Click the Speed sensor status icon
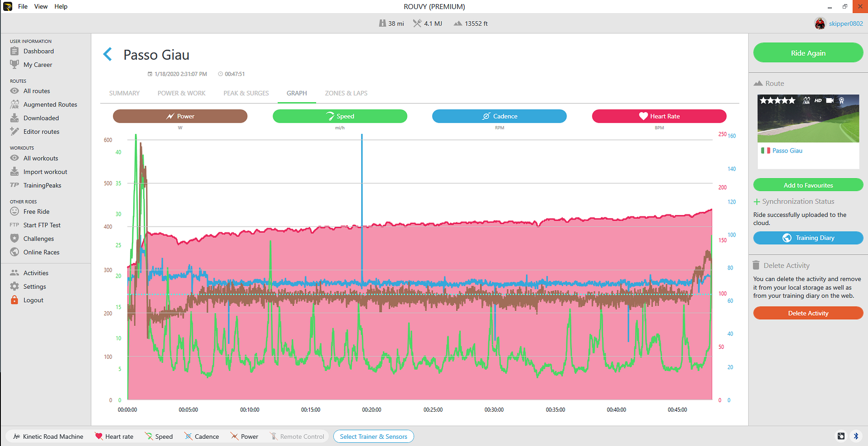 149,436
